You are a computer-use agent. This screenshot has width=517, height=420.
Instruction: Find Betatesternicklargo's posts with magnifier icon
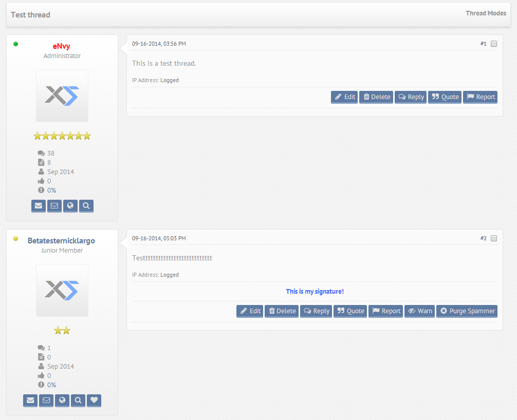78,400
